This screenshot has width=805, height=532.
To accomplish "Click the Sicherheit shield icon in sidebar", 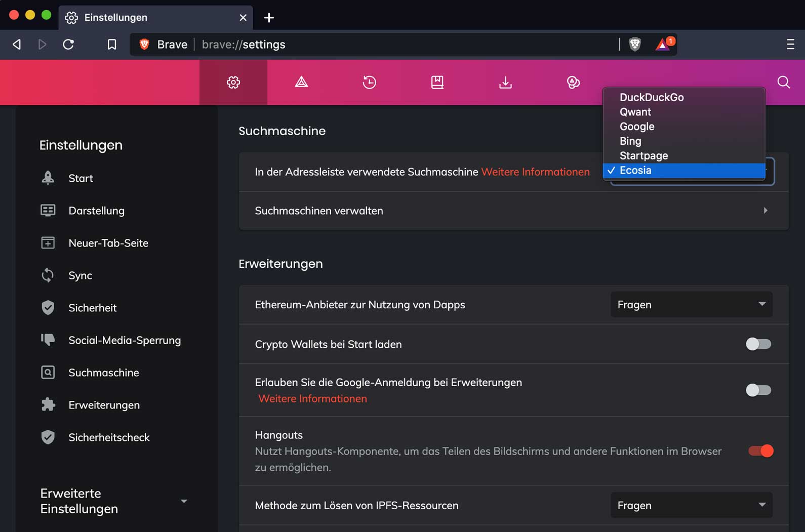I will [x=48, y=307].
